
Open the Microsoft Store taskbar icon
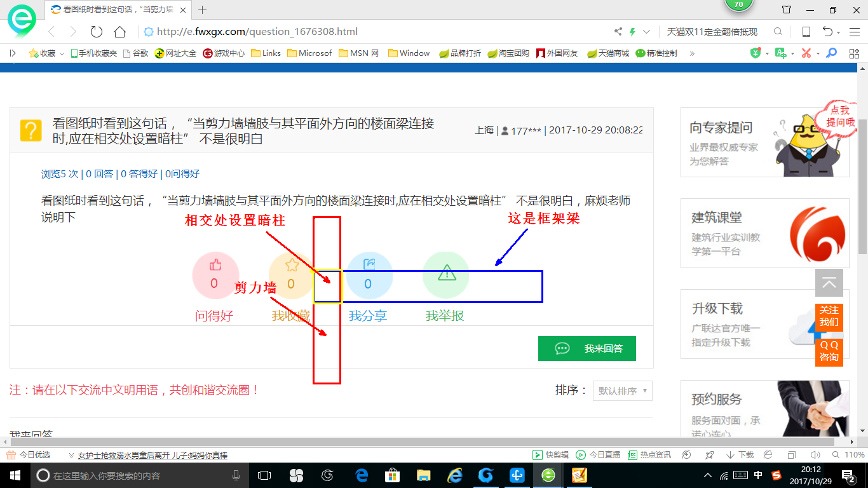(393, 475)
